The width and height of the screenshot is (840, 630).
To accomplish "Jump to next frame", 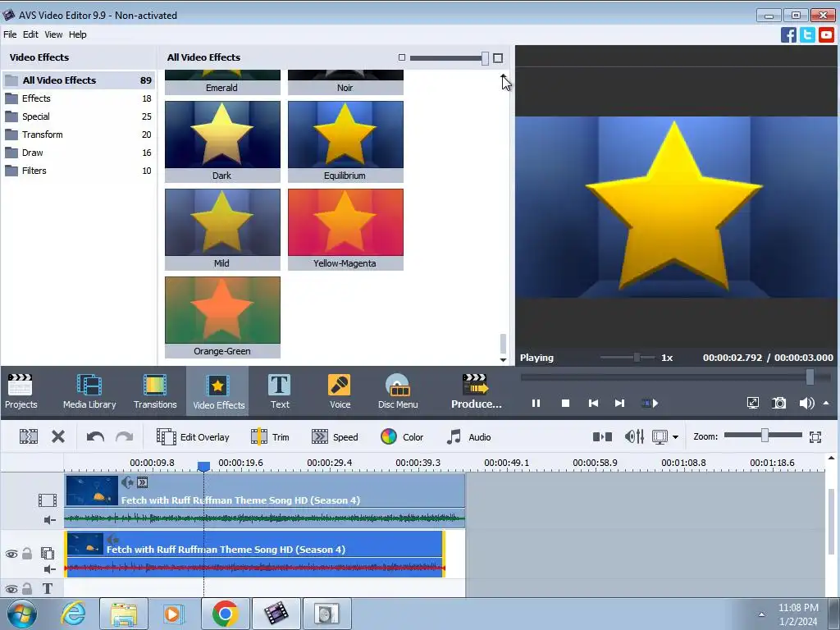I will (619, 404).
